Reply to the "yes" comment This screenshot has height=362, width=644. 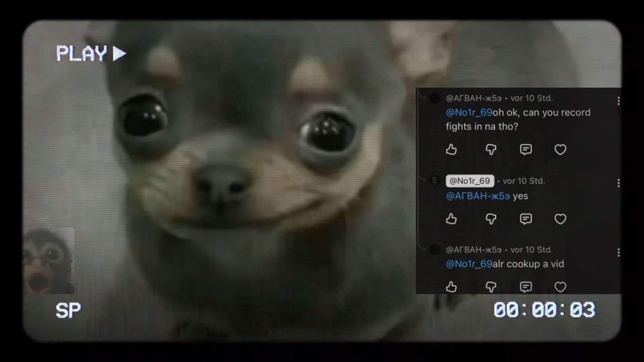526,219
